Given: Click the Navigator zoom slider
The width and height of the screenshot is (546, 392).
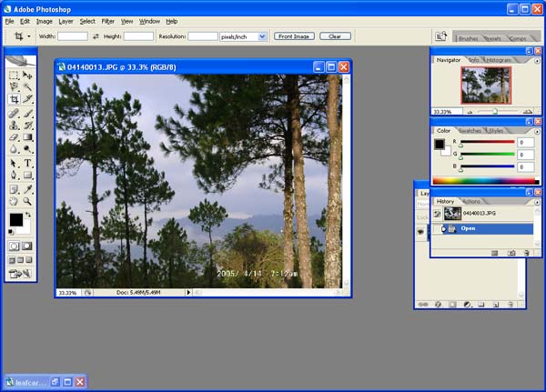Looking at the screenshot, I should 494,111.
